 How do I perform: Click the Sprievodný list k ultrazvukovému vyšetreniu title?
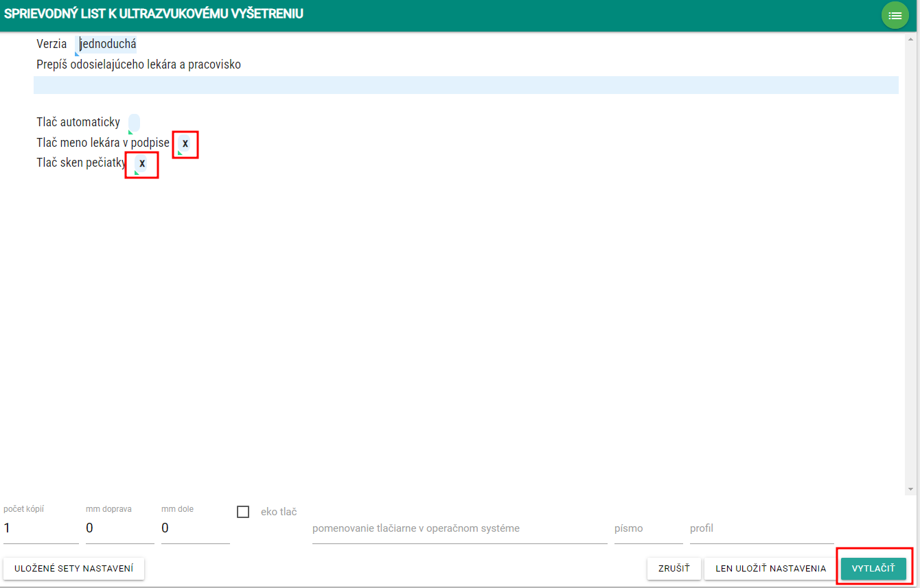click(154, 14)
